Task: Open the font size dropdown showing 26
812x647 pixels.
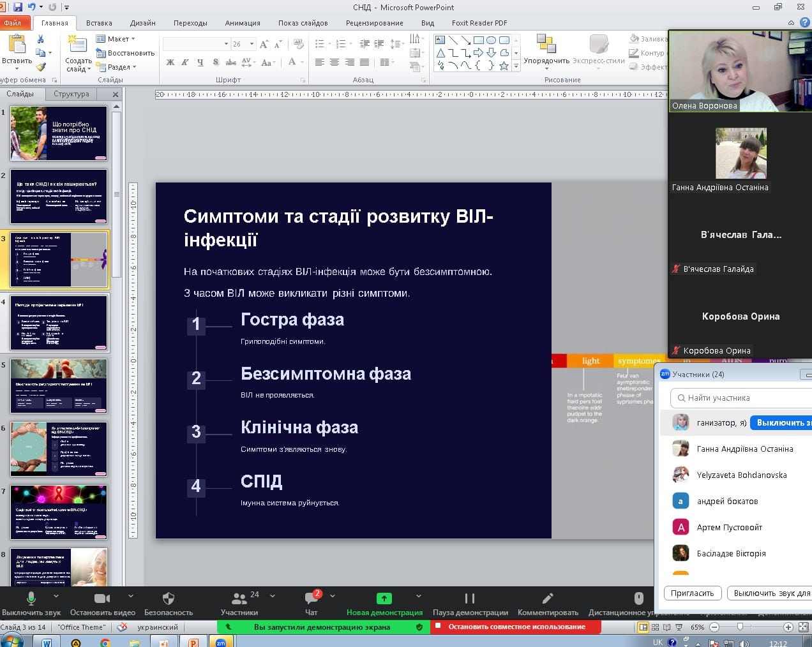Action: pos(252,44)
